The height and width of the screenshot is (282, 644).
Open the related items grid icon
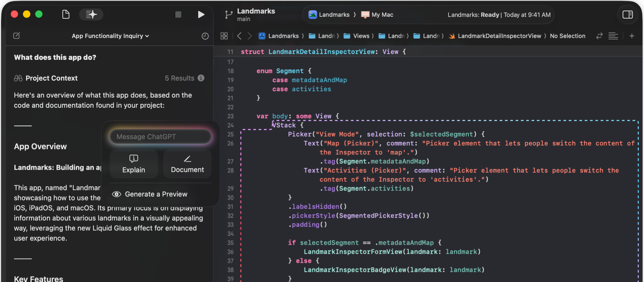click(x=224, y=36)
